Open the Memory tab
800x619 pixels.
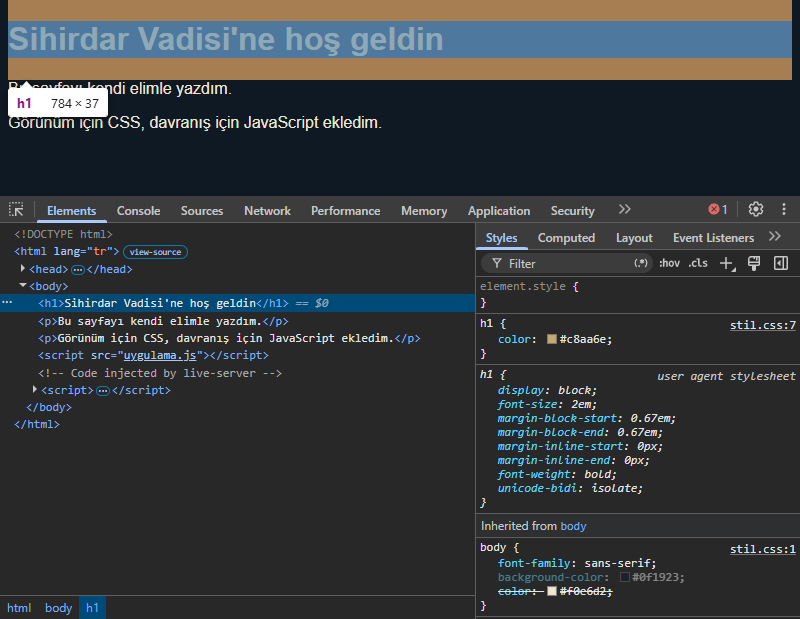(424, 211)
